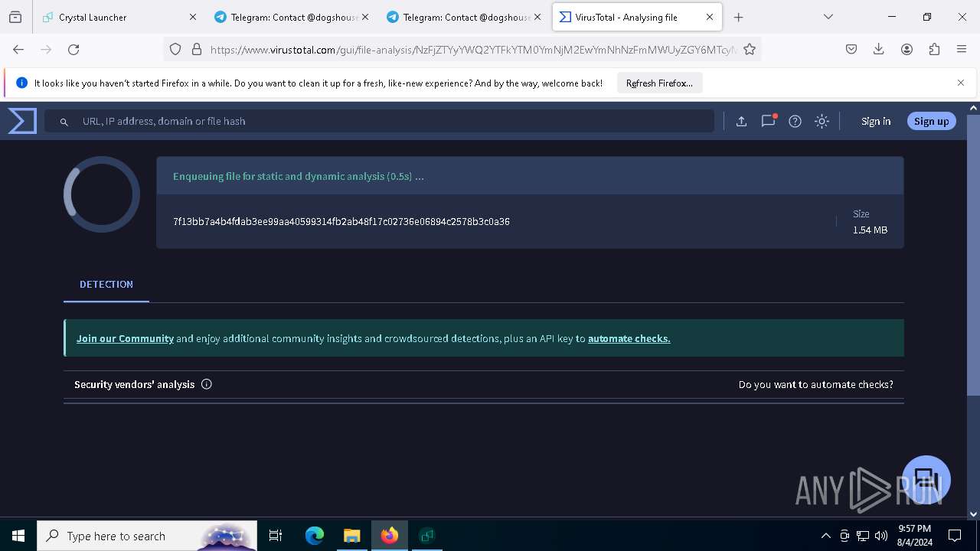Open a new tab with plus

[x=738, y=17]
